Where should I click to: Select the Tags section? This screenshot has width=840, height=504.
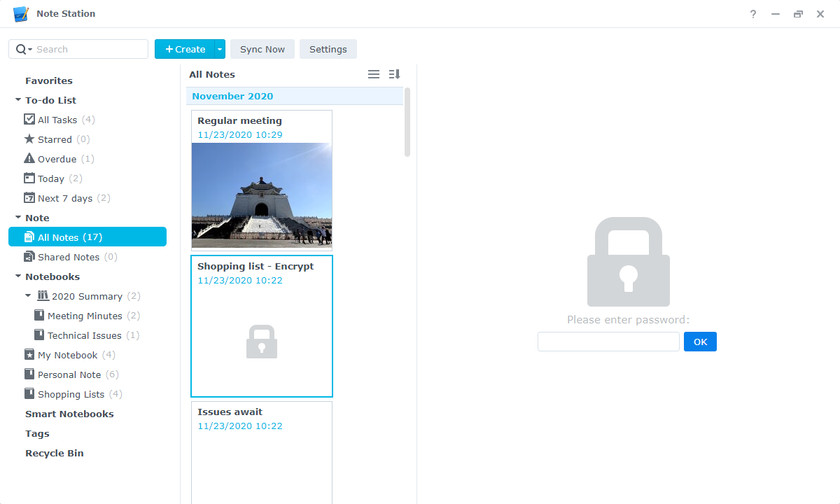click(x=37, y=433)
